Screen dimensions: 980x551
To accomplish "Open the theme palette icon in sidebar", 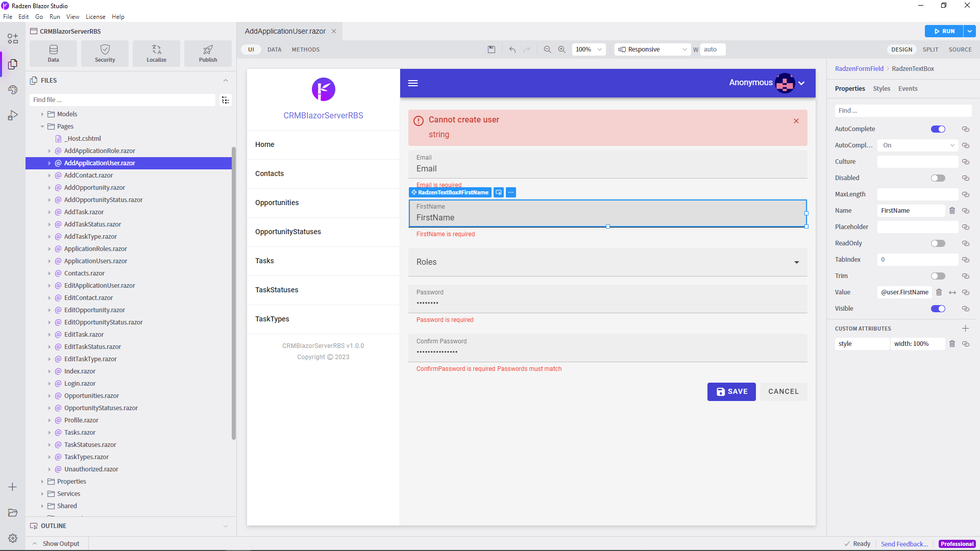I will click(13, 90).
